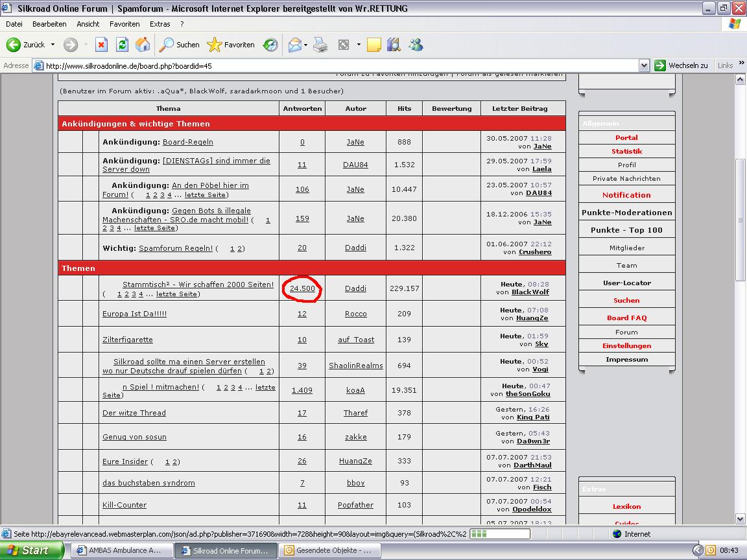Open the Extras menu
The width and height of the screenshot is (747, 560).
160,24
